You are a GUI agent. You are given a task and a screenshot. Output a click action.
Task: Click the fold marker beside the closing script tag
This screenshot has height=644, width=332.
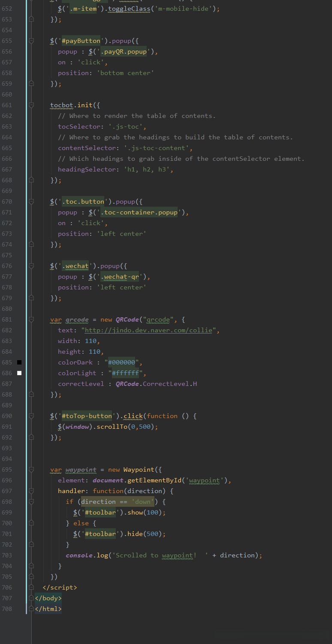(31, 587)
